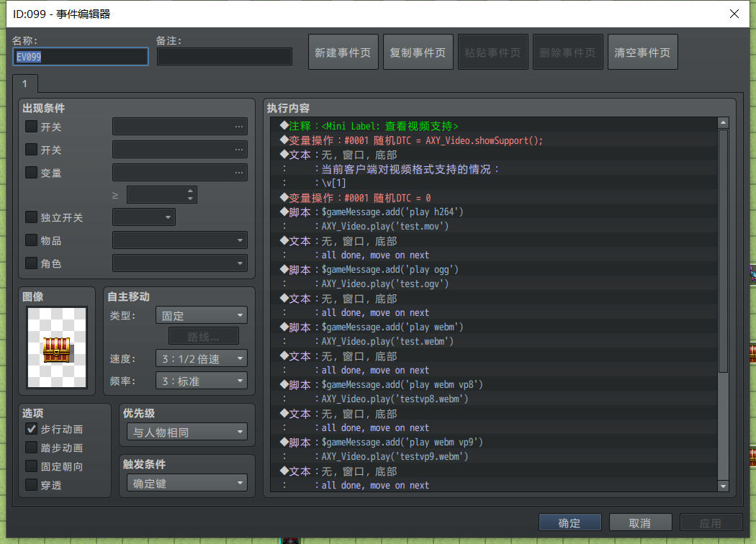Click the 路线... route button
Viewport: 756px width, 544px height.
(x=204, y=336)
